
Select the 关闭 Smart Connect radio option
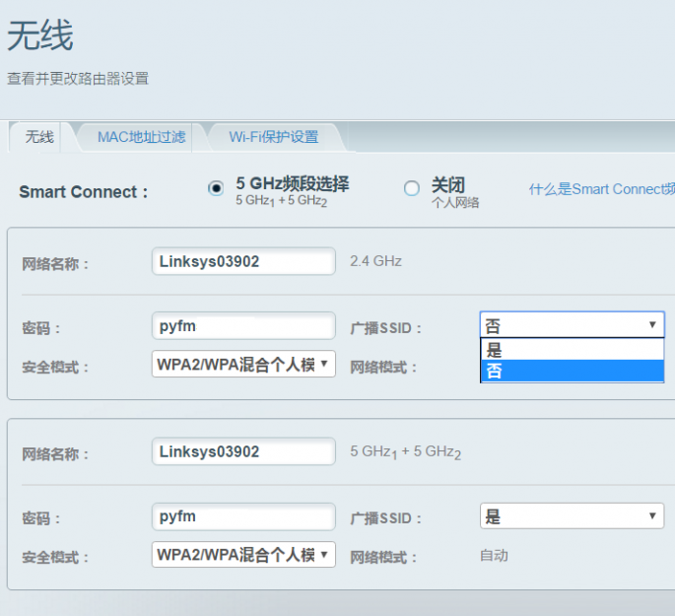pyautogui.click(x=412, y=188)
